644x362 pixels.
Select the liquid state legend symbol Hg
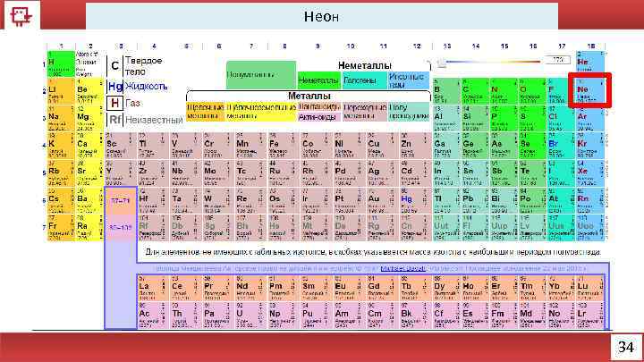click(x=115, y=86)
